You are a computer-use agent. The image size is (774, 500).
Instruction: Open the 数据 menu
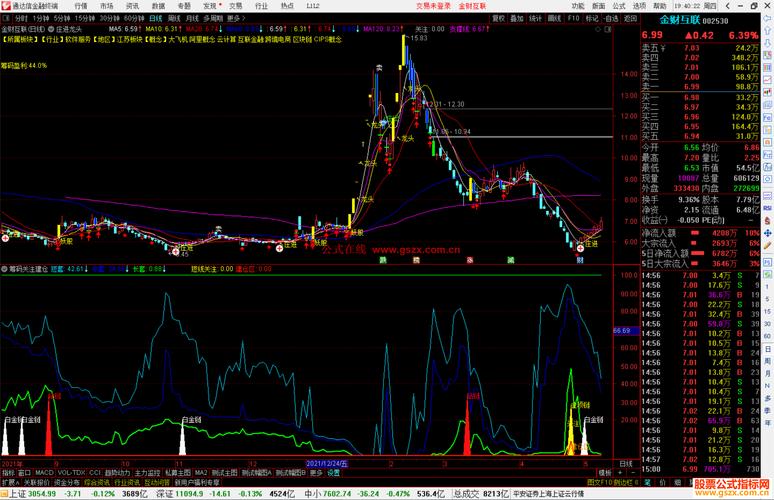coord(158,6)
